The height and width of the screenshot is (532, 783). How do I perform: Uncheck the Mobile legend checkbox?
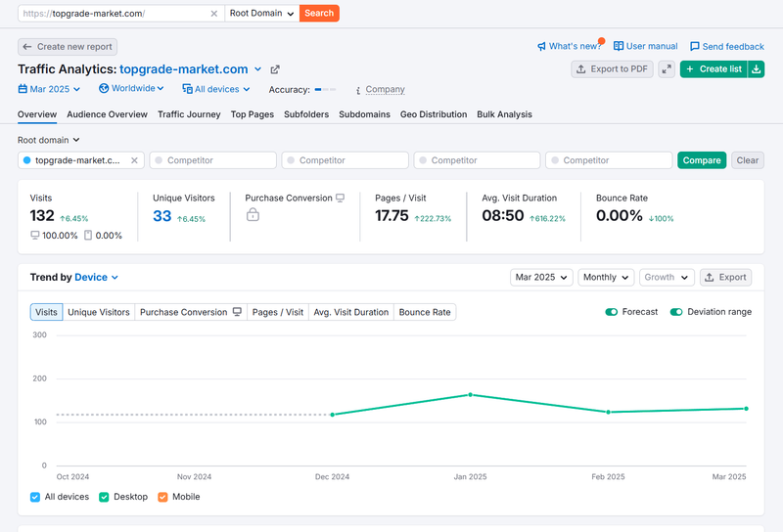click(162, 497)
